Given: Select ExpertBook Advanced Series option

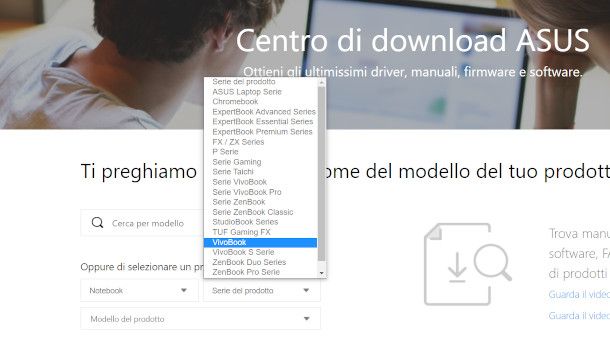Looking at the screenshot, I should pos(260,112).
